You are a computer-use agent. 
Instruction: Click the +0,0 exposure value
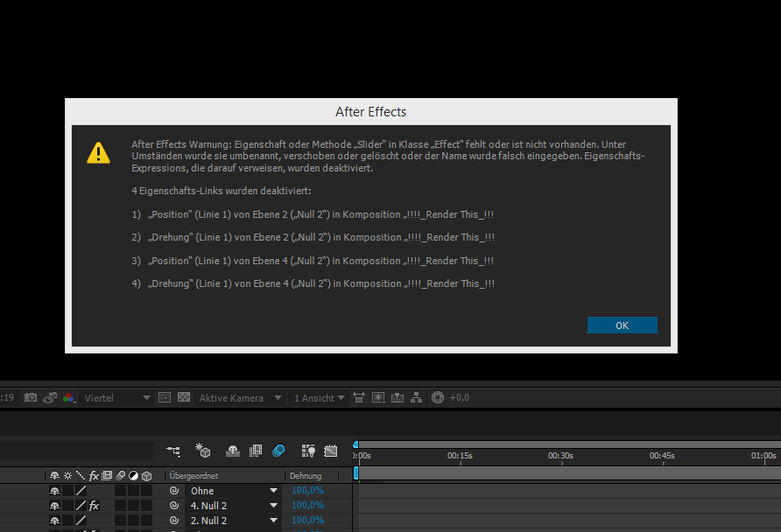point(460,397)
